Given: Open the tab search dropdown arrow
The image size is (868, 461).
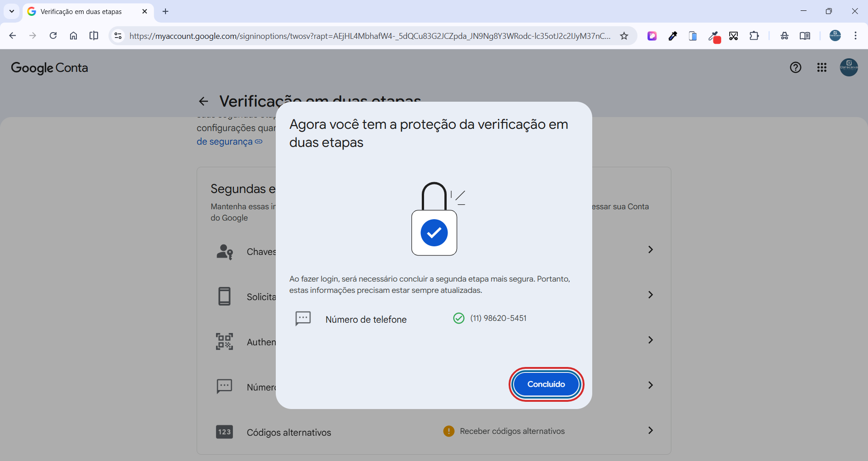Looking at the screenshot, I should 12,11.
